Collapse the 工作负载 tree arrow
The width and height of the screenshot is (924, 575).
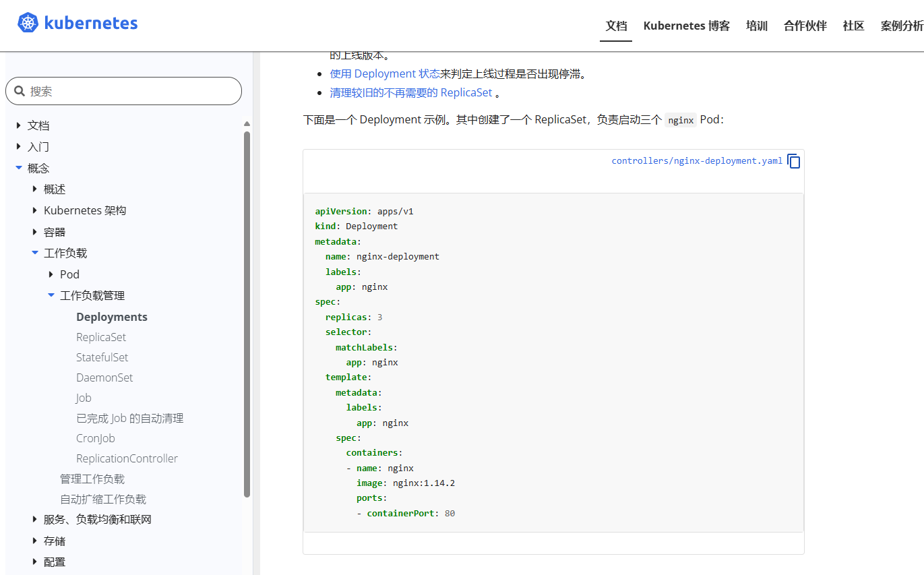34,253
